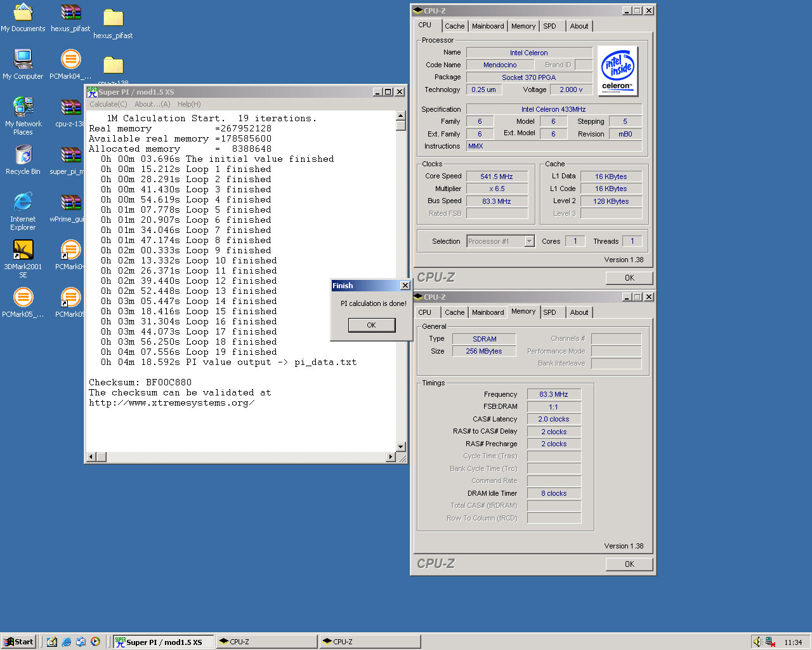Click Super PI horizontal scrollbar right arrow
The width and height of the screenshot is (812, 650).
[x=391, y=457]
